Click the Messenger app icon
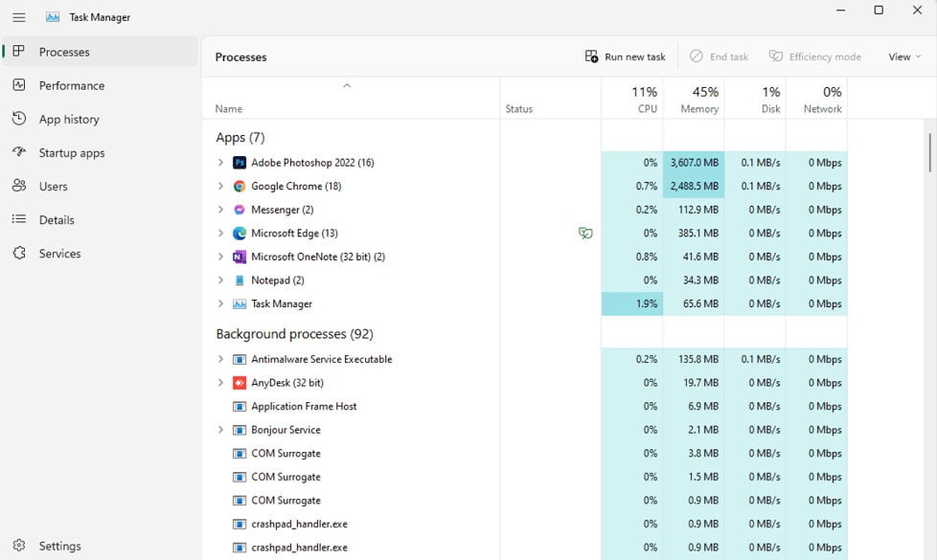This screenshot has width=937, height=560. click(239, 210)
